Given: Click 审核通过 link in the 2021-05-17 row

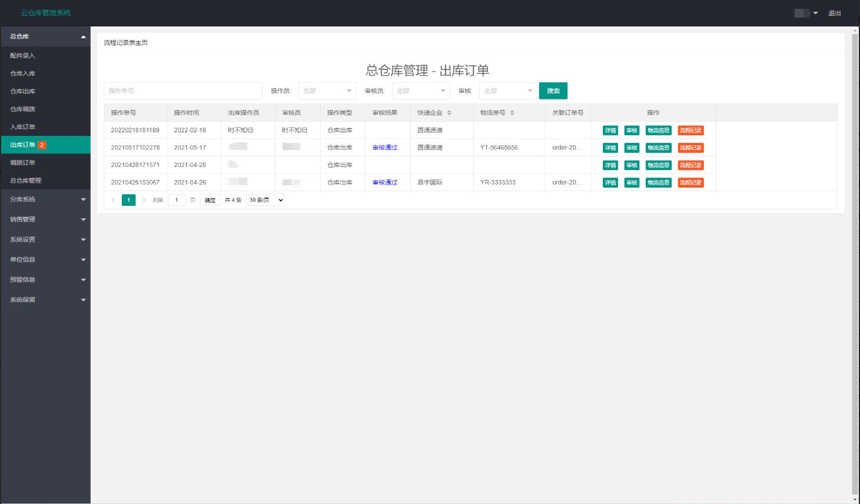Looking at the screenshot, I should pos(385,148).
